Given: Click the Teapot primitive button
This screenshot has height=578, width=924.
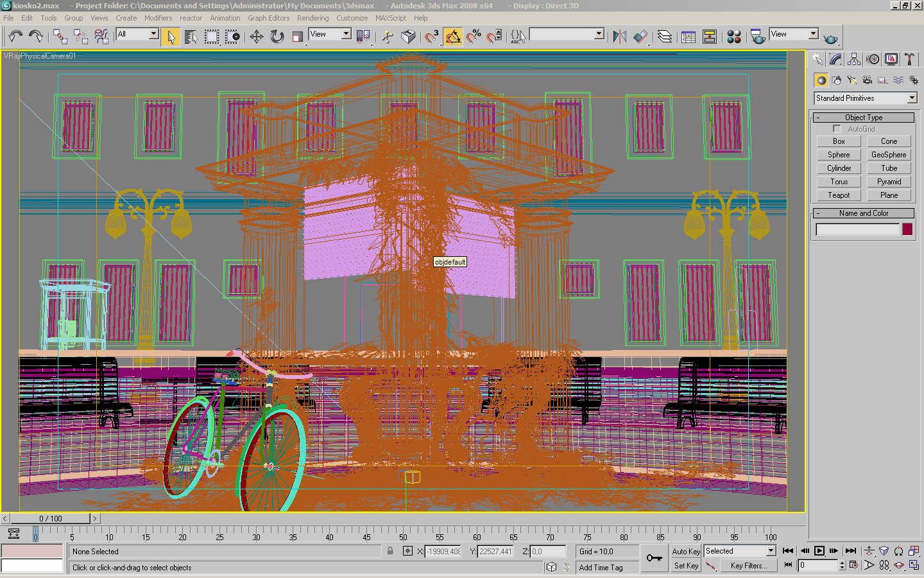Looking at the screenshot, I should [x=839, y=195].
